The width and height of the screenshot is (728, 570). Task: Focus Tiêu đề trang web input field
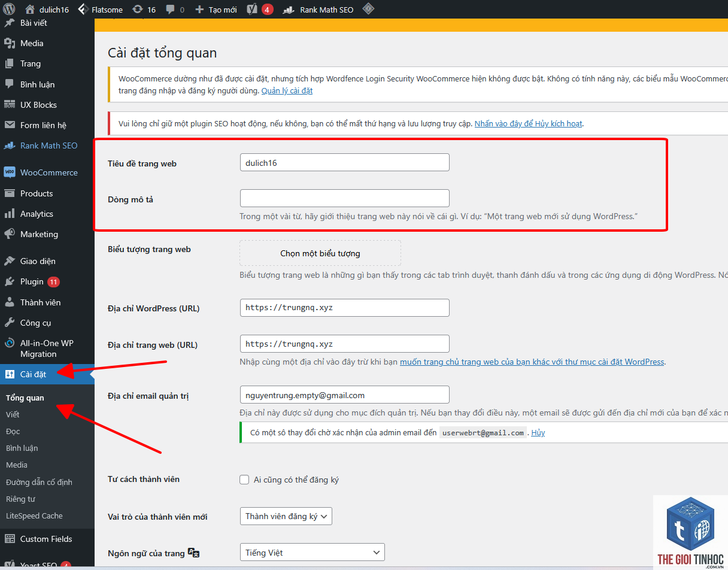click(344, 163)
